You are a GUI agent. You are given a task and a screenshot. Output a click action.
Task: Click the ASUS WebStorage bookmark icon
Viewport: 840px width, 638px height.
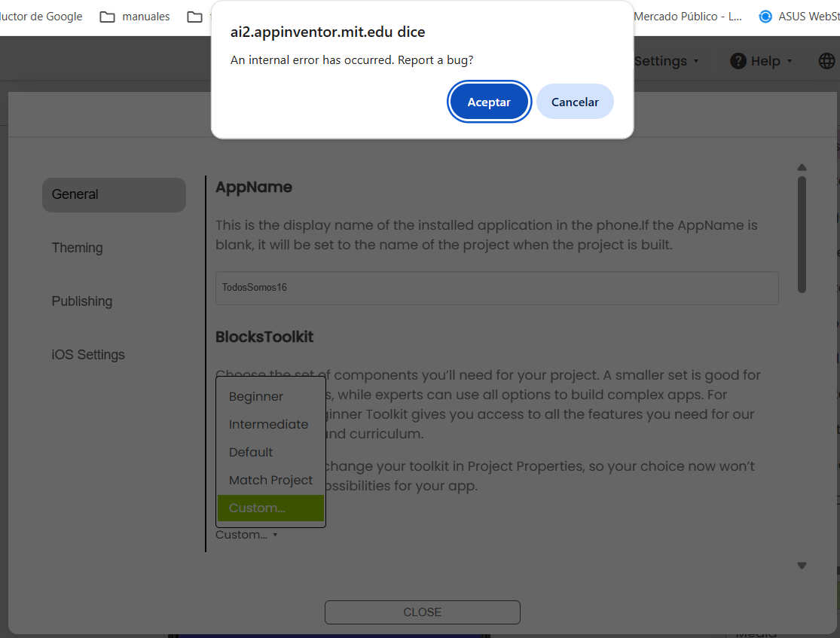click(765, 17)
